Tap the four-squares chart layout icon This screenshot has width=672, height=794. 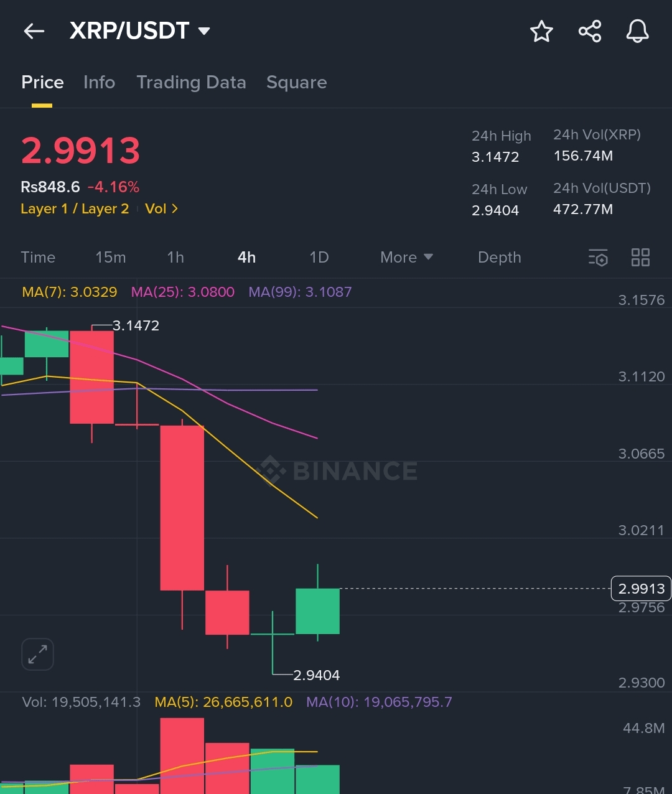[640, 258]
